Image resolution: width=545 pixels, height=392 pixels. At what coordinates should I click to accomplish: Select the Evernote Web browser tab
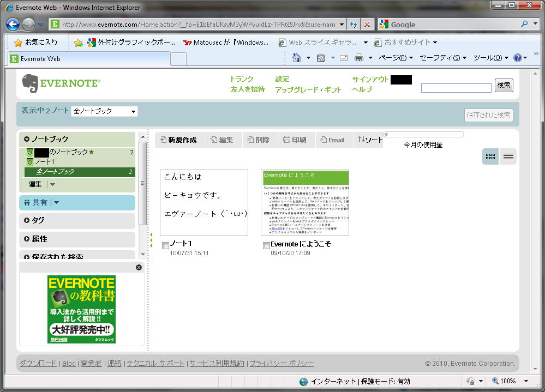tap(89, 59)
